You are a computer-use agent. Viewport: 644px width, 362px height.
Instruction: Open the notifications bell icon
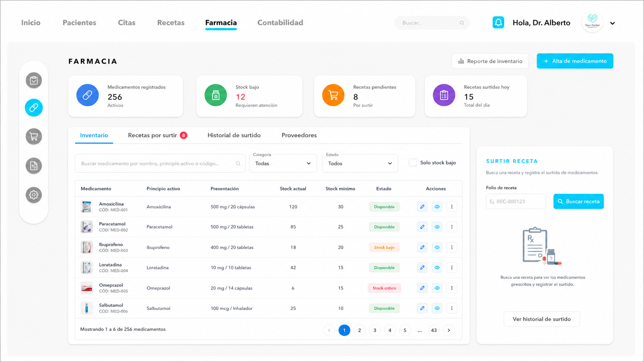[x=498, y=23]
